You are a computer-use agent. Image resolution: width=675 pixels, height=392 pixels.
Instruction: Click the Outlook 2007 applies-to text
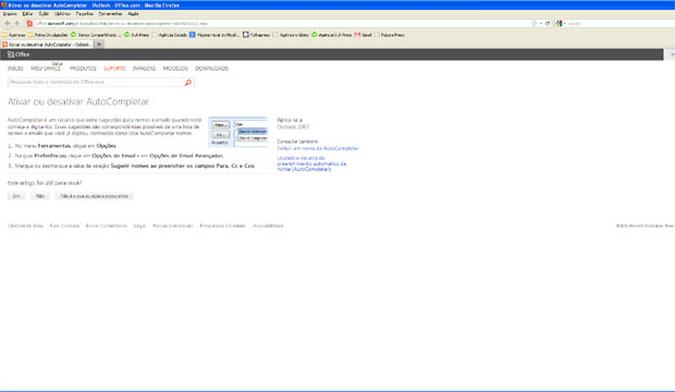(293, 127)
